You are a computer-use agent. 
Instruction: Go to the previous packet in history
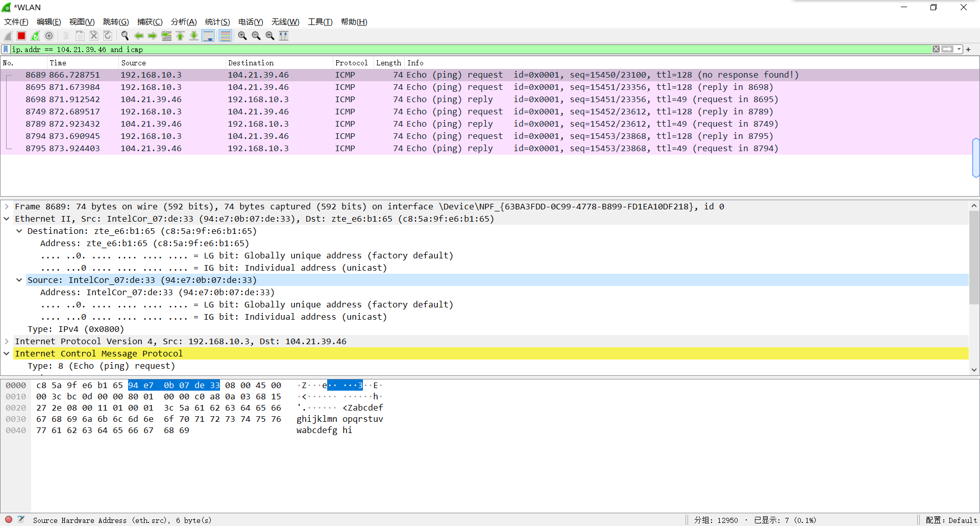[x=139, y=36]
